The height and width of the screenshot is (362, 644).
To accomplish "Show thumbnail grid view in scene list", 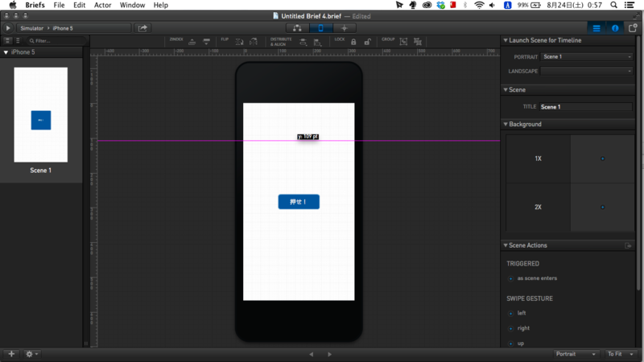I will [x=8, y=41].
